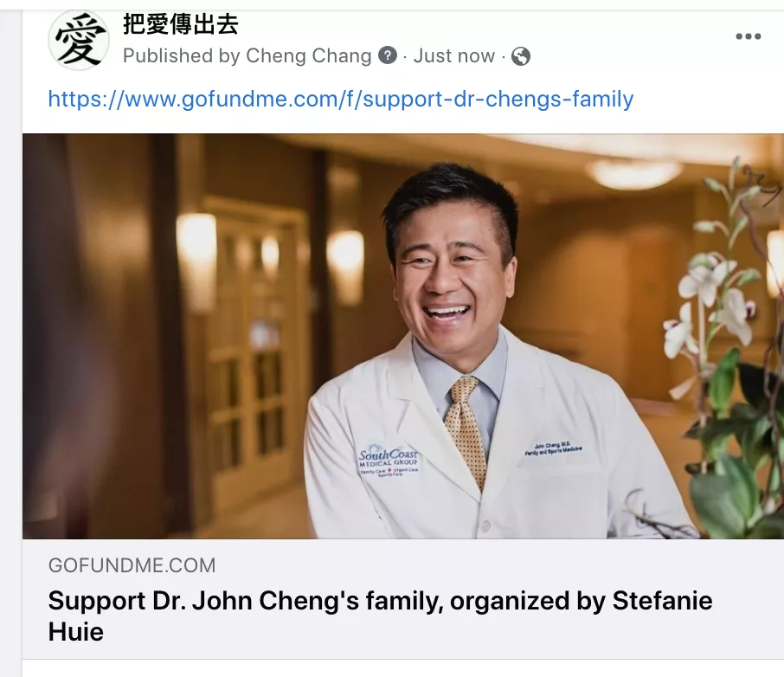The width and height of the screenshot is (784, 677).
Task: Click the page profile picture with 愛 character
Action: click(x=79, y=40)
